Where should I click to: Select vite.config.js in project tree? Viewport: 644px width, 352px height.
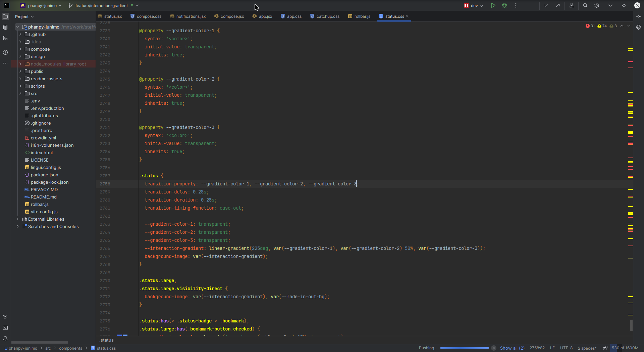point(44,212)
